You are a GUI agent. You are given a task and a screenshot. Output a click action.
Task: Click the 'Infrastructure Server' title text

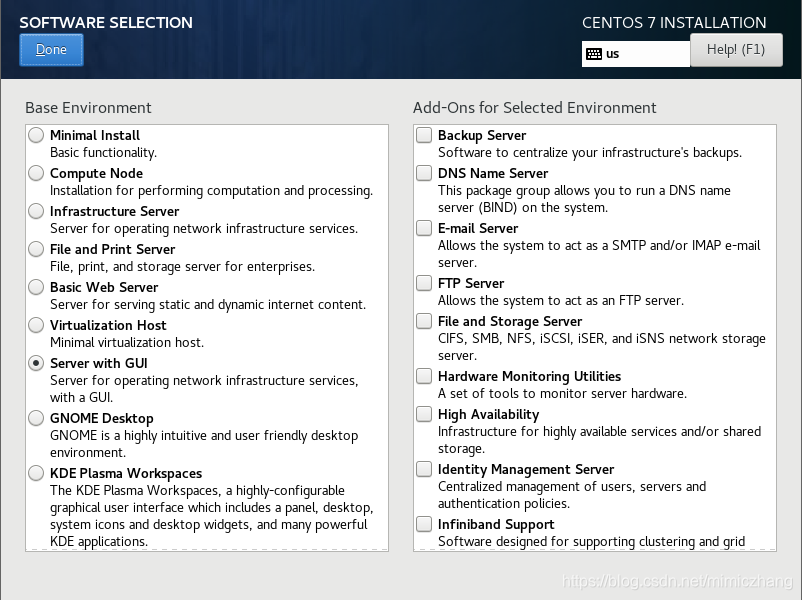pyautogui.click(x=115, y=211)
